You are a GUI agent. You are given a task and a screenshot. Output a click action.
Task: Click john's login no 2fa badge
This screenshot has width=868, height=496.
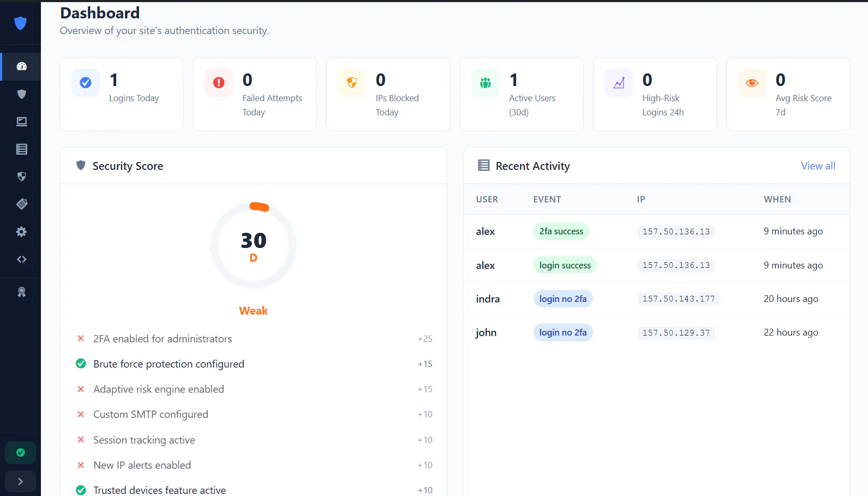click(563, 332)
